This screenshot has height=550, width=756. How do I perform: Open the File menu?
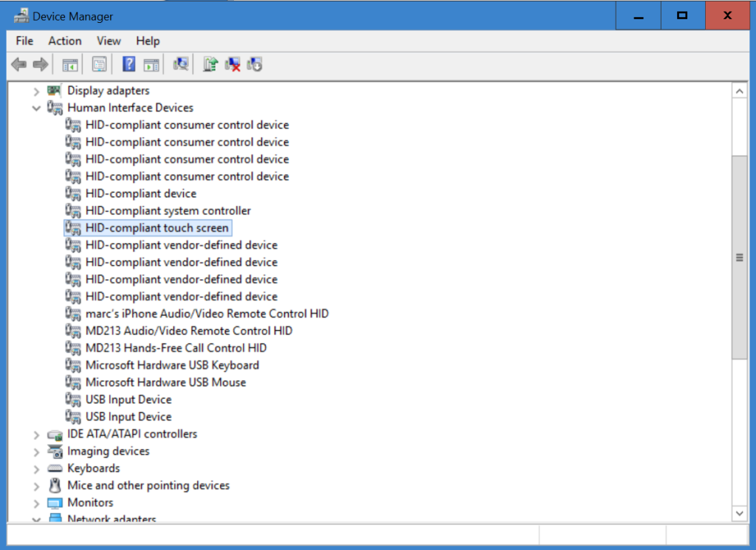(24, 41)
